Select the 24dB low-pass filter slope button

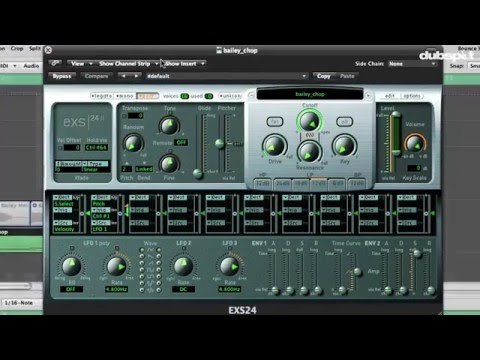coord(283,183)
